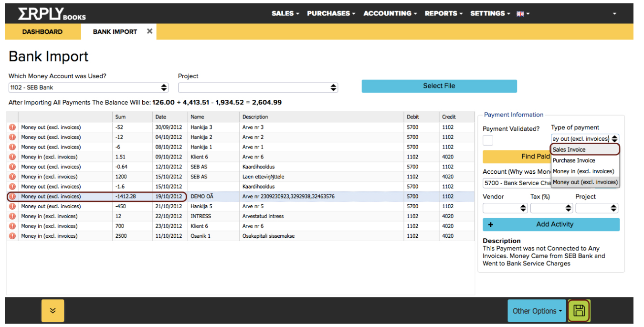Click the warning icon beside the INTRESS row

(12, 216)
